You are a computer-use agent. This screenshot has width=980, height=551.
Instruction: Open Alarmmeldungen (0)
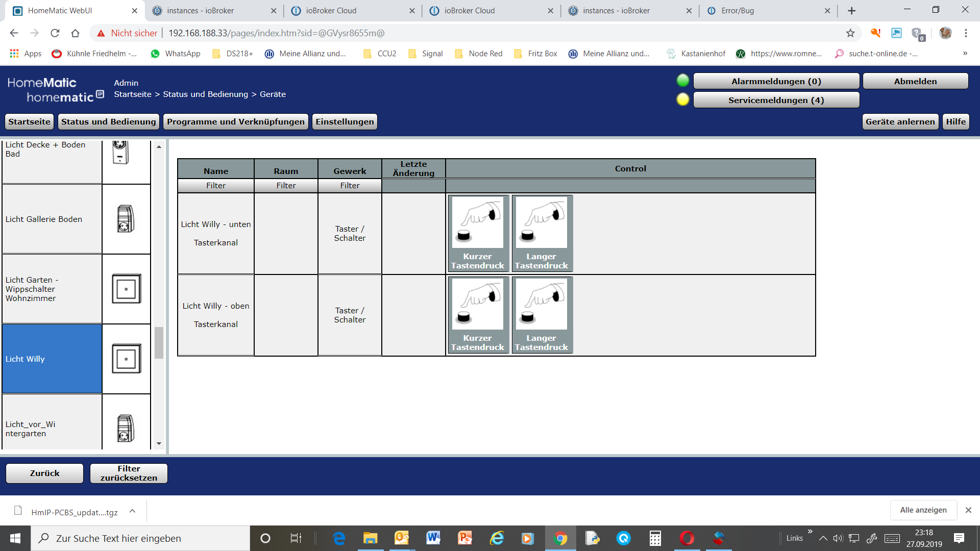(x=776, y=81)
